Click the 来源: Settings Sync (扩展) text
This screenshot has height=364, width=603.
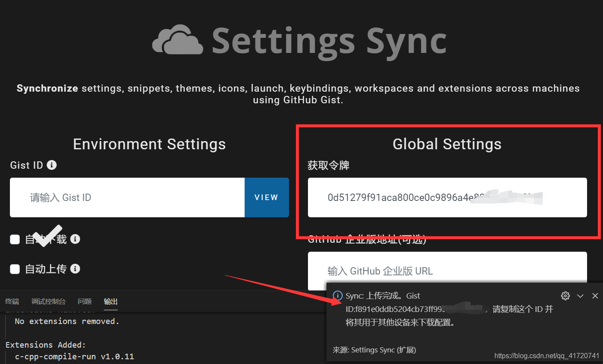374,350
